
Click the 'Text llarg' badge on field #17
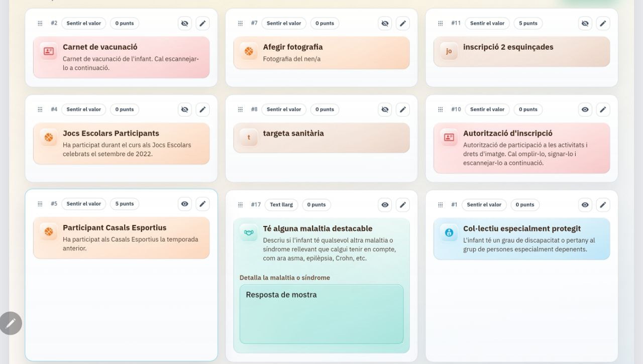tap(281, 204)
